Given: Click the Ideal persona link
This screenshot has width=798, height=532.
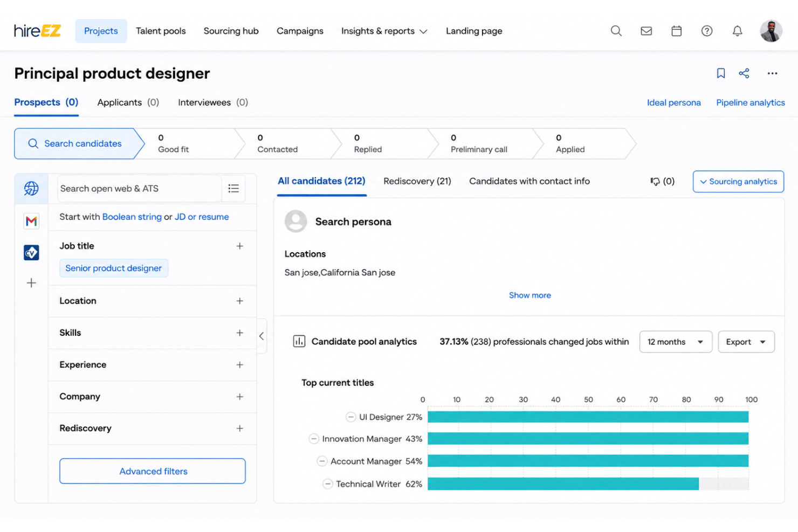Looking at the screenshot, I should tap(673, 102).
